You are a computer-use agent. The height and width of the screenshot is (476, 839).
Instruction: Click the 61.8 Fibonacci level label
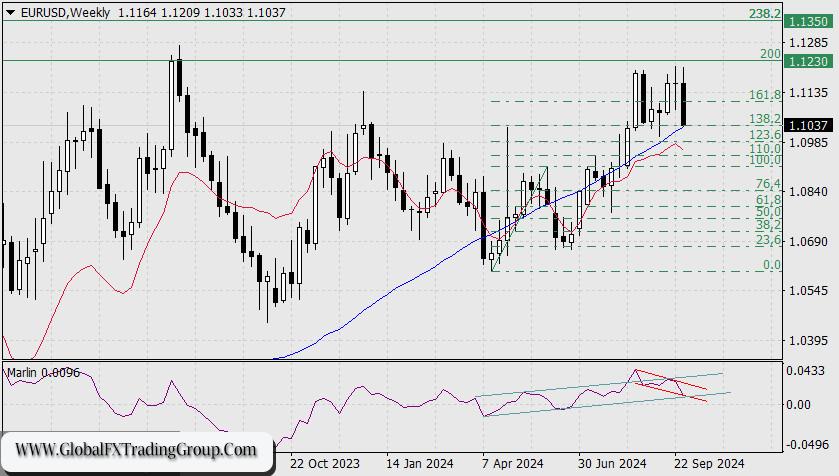click(x=768, y=199)
